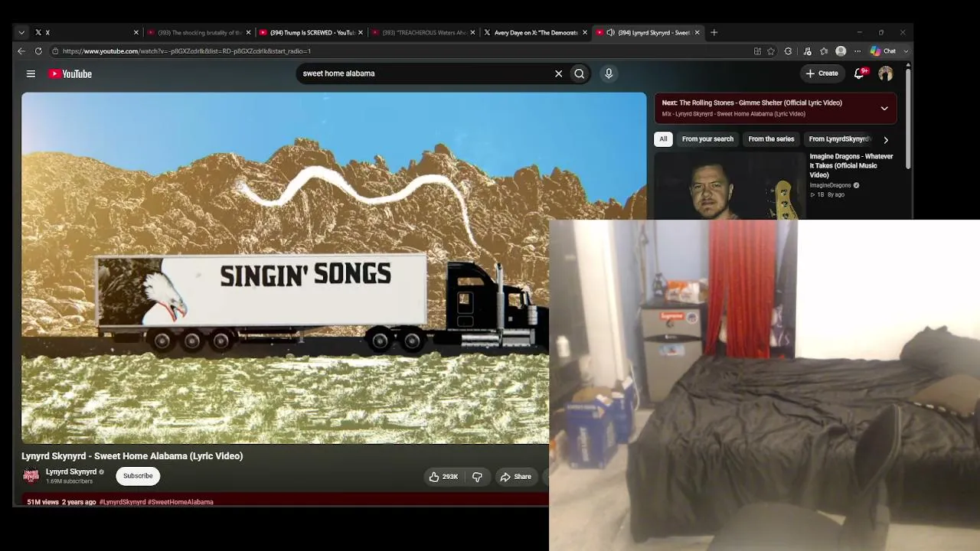Close the 'Trump Is SCREWED' tab

coord(361,32)
